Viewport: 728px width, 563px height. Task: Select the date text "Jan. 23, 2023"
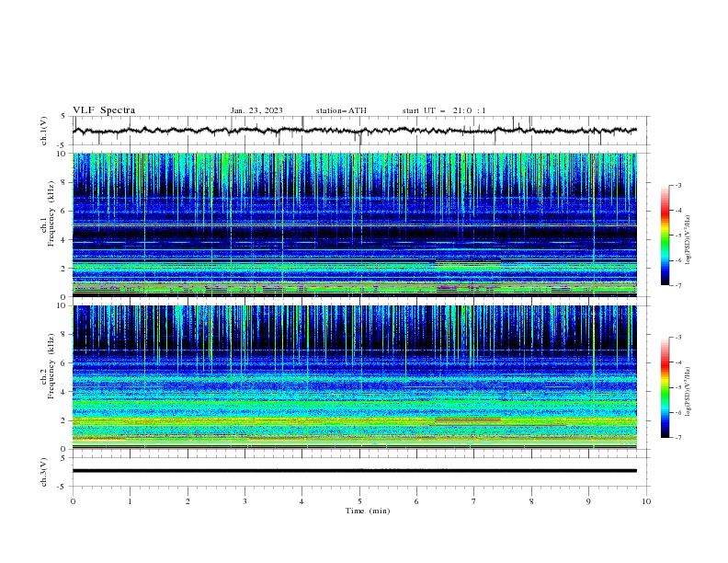[256, 110]
